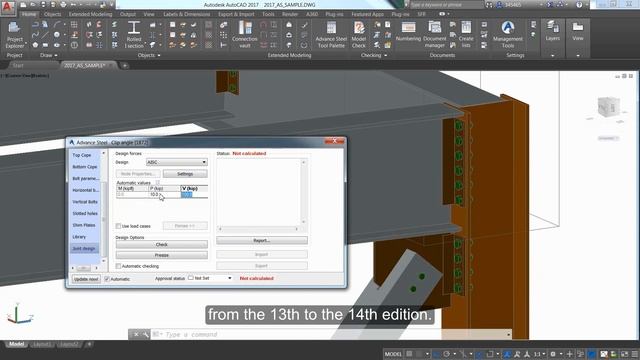The width and height of the screenshot is (640, 360).
Task: Run the Model Check tool
Action: tap(359, 35)
